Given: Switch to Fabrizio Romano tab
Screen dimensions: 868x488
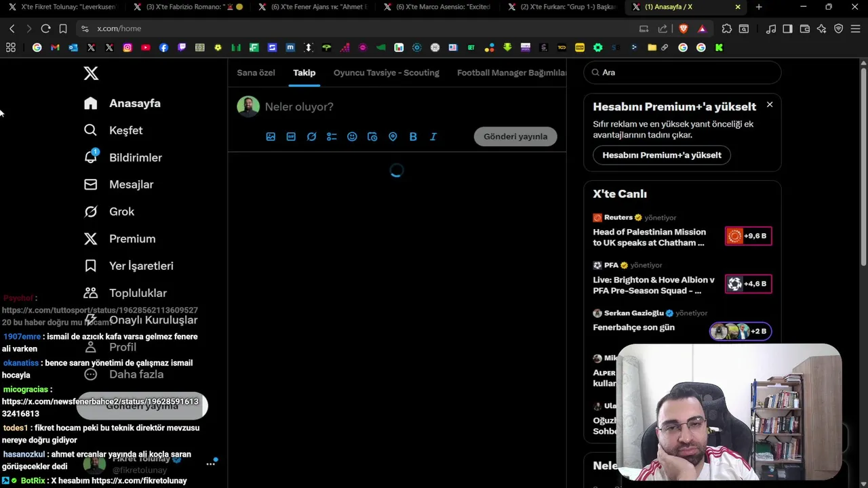Looking at the screenshot, I should [189, 7].
